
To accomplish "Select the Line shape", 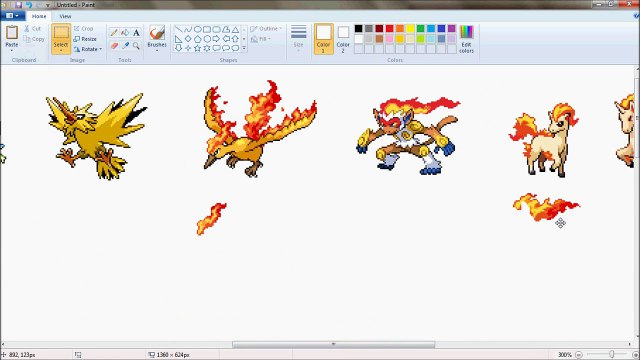I will 178,29.
